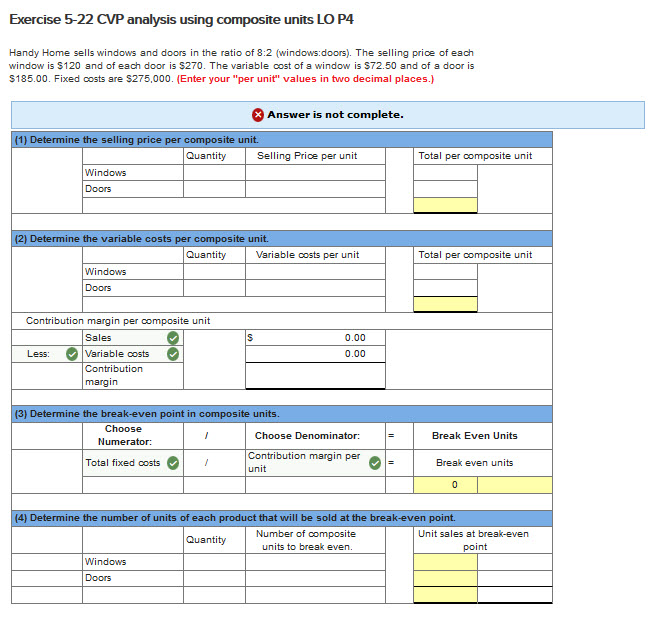Click the Windows total per composite unit field, section 1
This screenshot has height=639, width=649.
pos(445,173)
